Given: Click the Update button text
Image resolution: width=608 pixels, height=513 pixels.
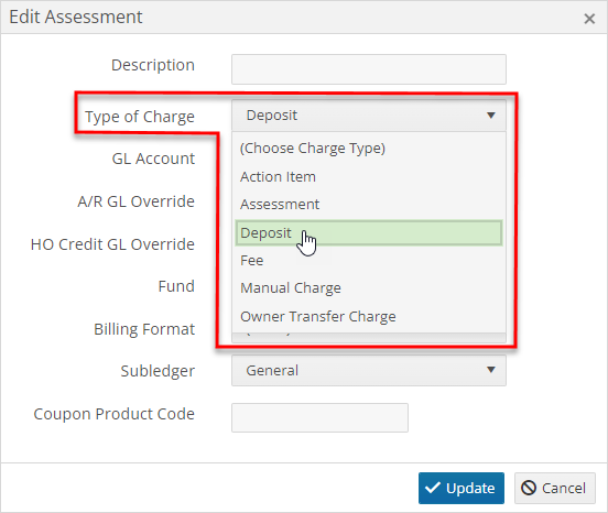Looking at the screenshot, I should (470, 488).
